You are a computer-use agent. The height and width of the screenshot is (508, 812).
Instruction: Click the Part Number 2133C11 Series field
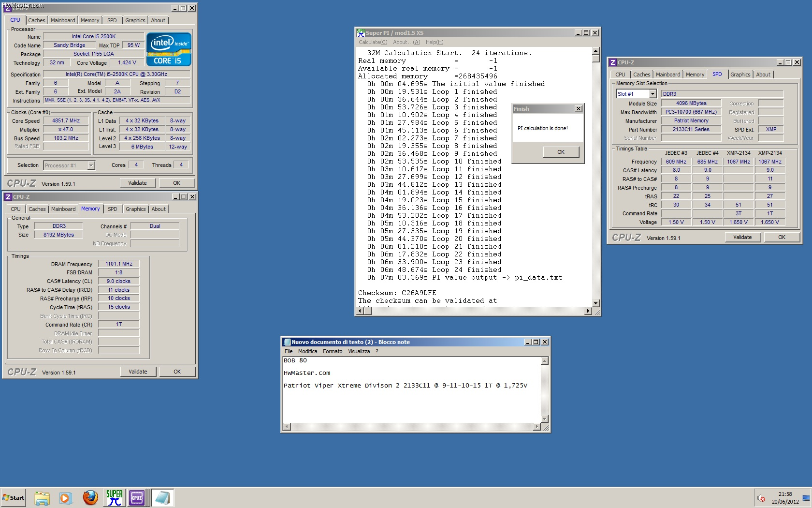pos(691,129)
